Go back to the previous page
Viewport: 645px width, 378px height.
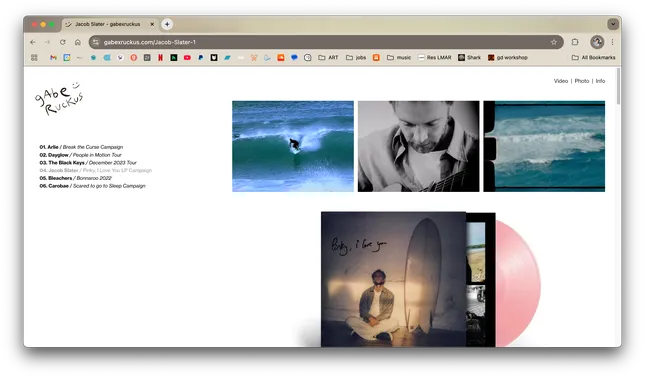click(33, 42)
